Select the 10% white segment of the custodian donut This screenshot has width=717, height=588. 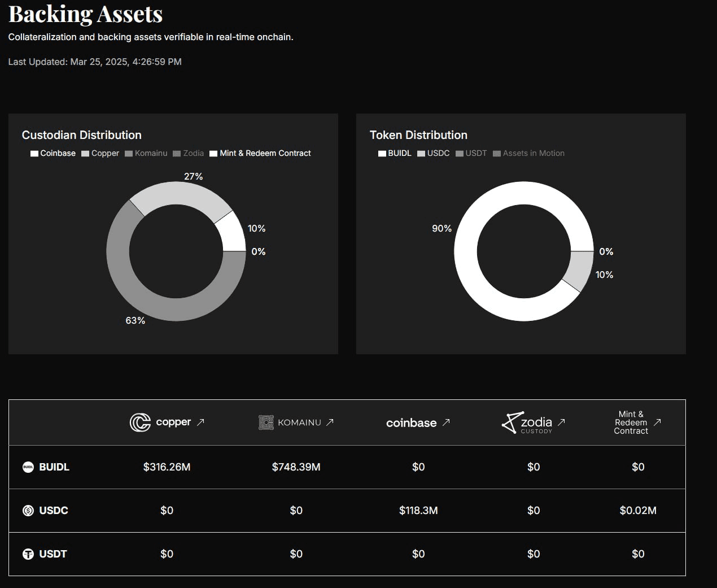232,234
